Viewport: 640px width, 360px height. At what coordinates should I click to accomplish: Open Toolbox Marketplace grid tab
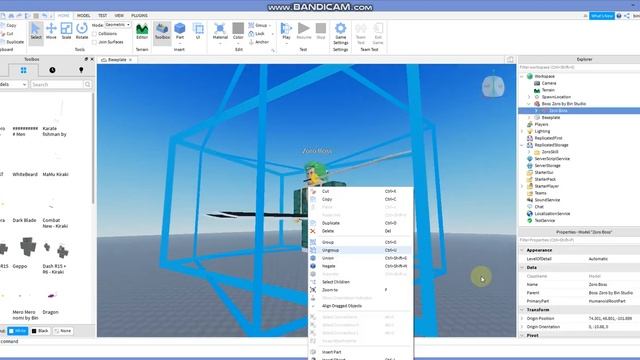(x=23, y=70)
